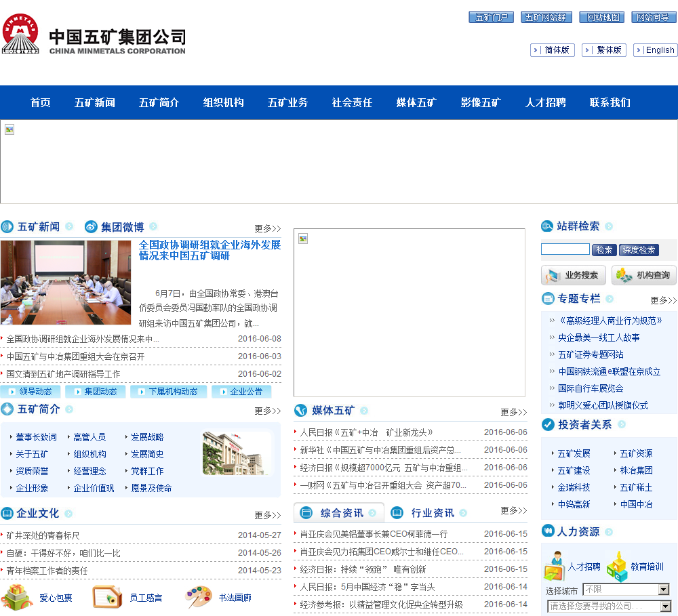Open 联系我们 in the navigation bar
The height and width of the screenshot is (616, 678).
[x=610, y=102]
